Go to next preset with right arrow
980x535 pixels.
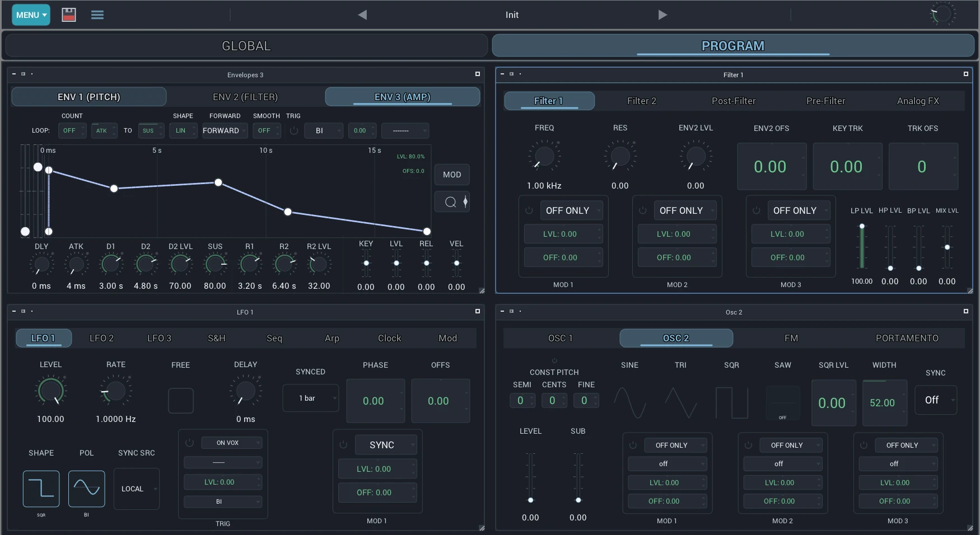click(x=662, y=15)
